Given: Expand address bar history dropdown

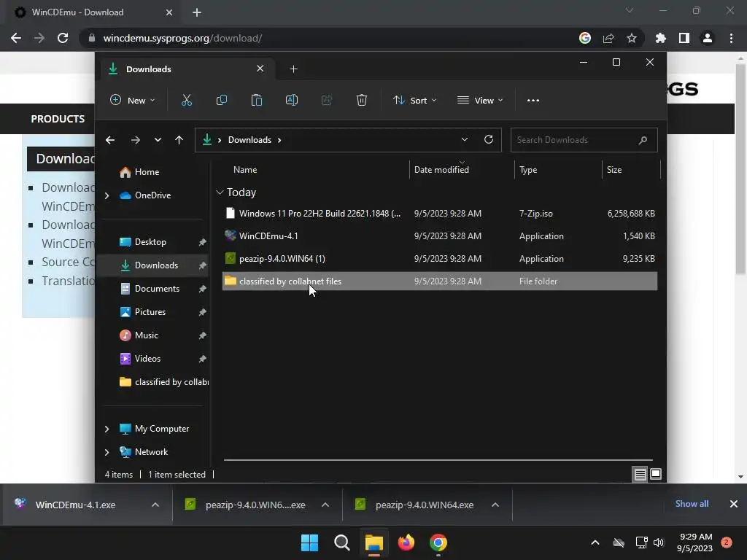Looking at the screenshot, I should (465, 139).
